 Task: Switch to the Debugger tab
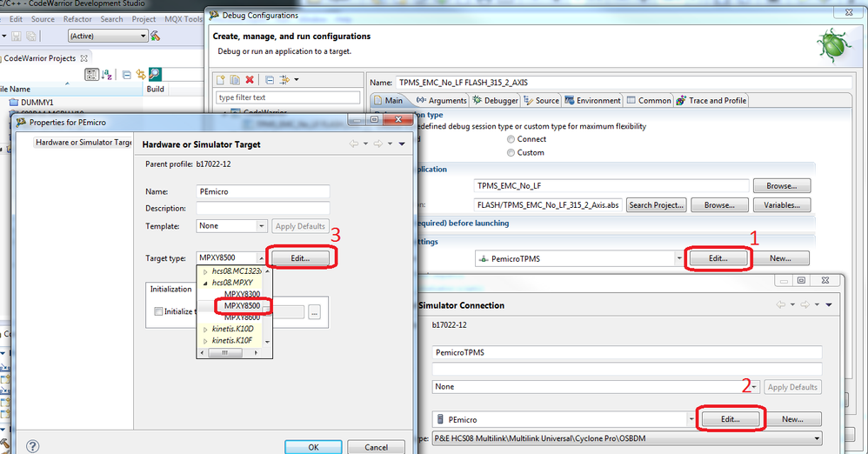[x=495, y=100]
